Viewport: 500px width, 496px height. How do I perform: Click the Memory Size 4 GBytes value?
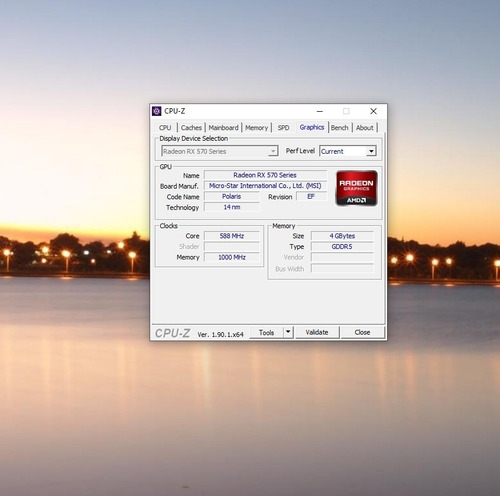tap(342, 236)
